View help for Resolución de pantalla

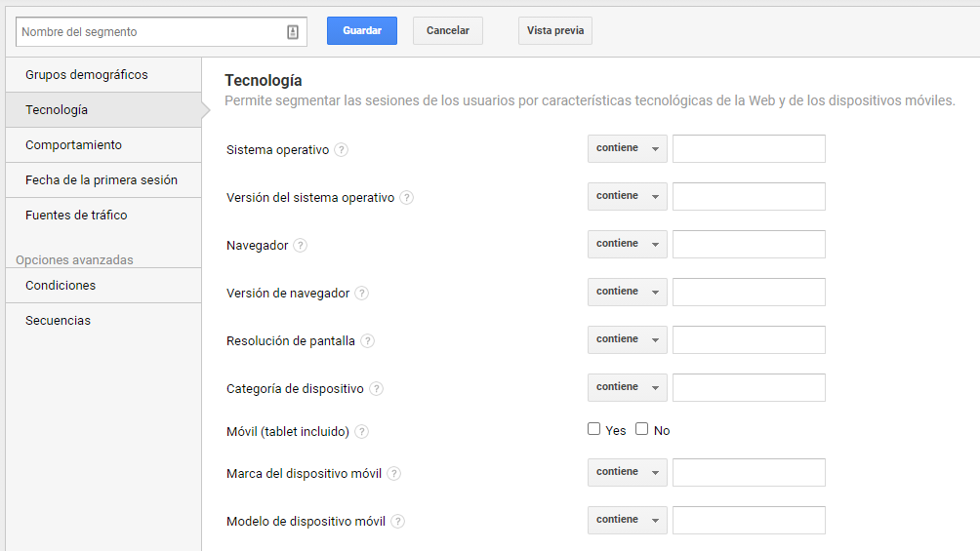pyautogui.click(x=367, y=341)
